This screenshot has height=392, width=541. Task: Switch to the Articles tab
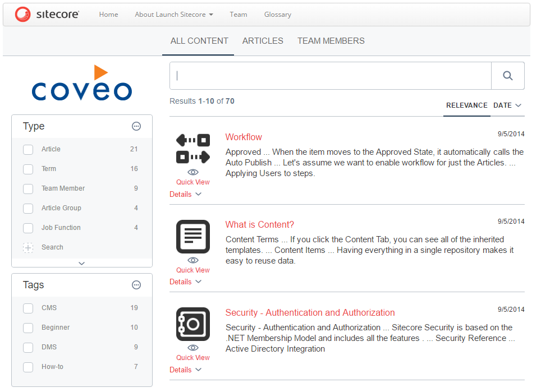point(263,41)
